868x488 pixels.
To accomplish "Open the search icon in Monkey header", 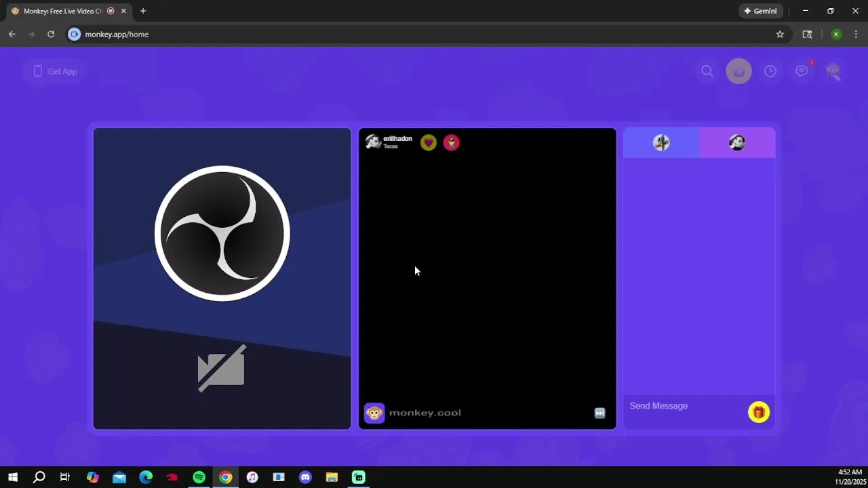I will point(707,71).
